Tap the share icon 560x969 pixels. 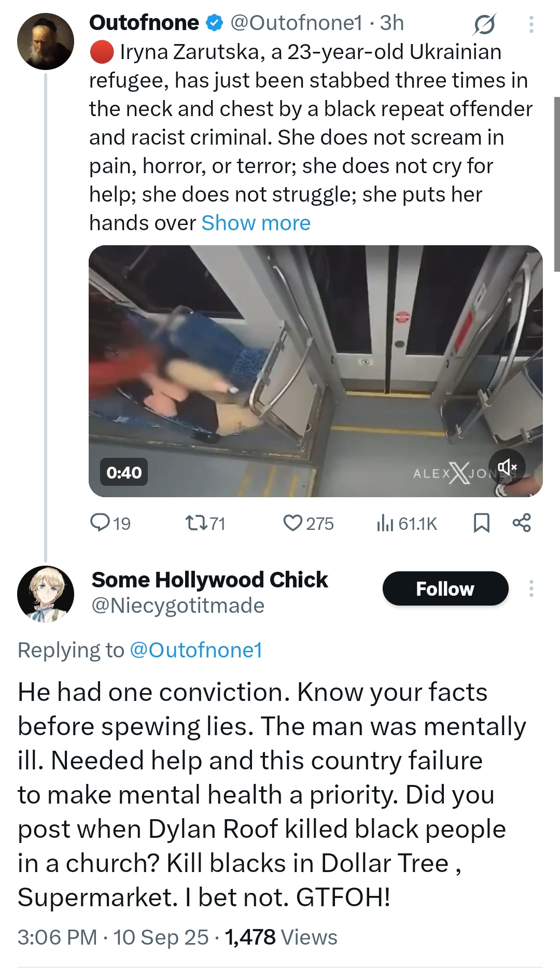tap(522, 523)
